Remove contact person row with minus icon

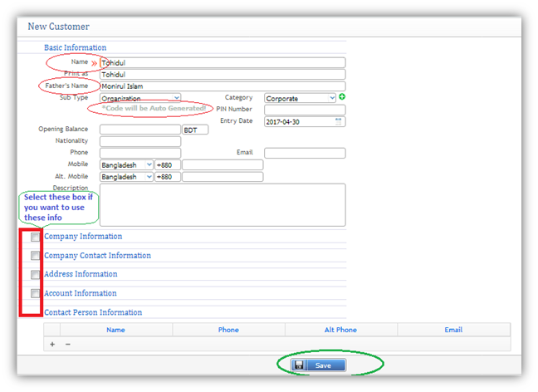pyautogui.click(x=67, y=344)
